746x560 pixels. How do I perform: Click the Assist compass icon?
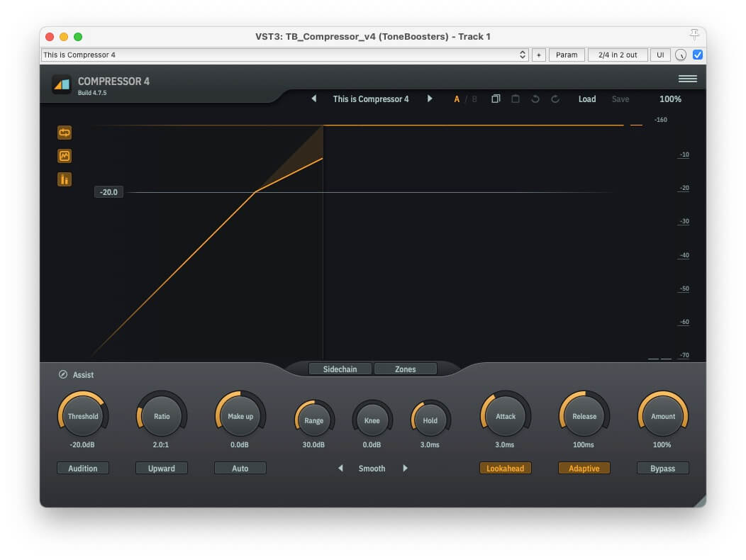[63, 374]
